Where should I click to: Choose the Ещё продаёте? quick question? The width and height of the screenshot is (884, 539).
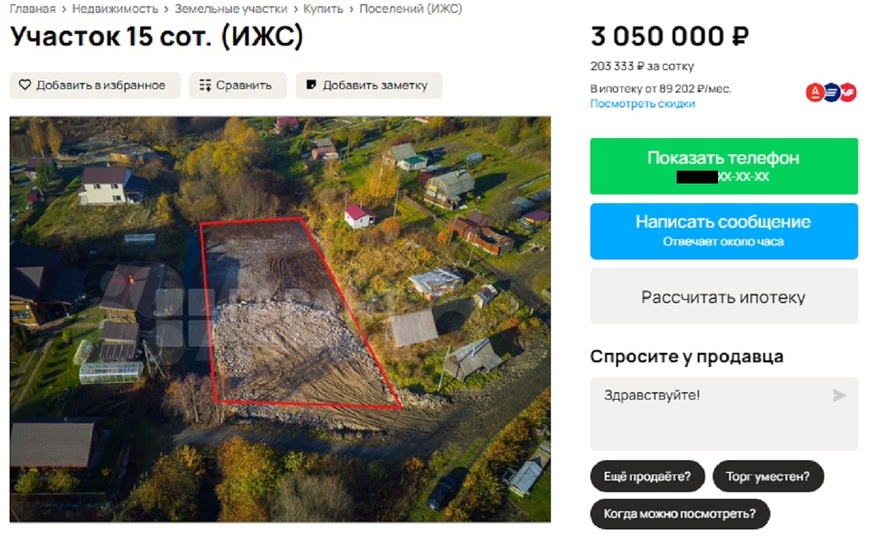(x=647, y=476)
